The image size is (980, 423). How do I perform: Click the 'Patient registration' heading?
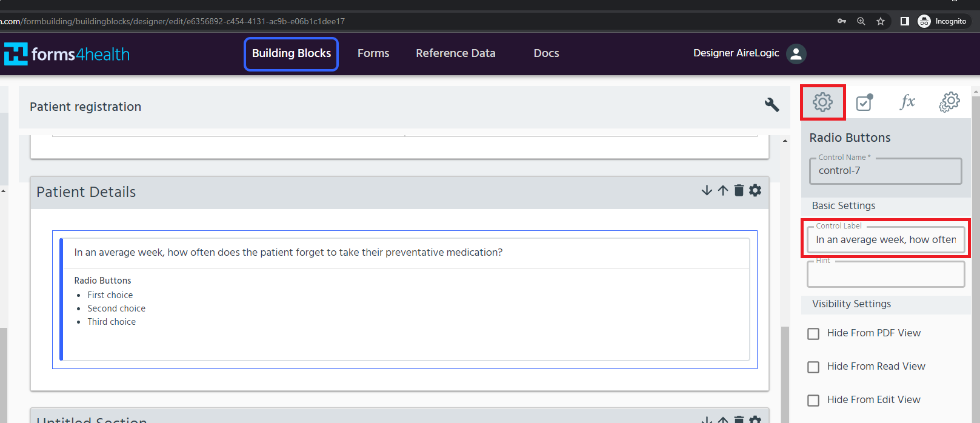85,107
